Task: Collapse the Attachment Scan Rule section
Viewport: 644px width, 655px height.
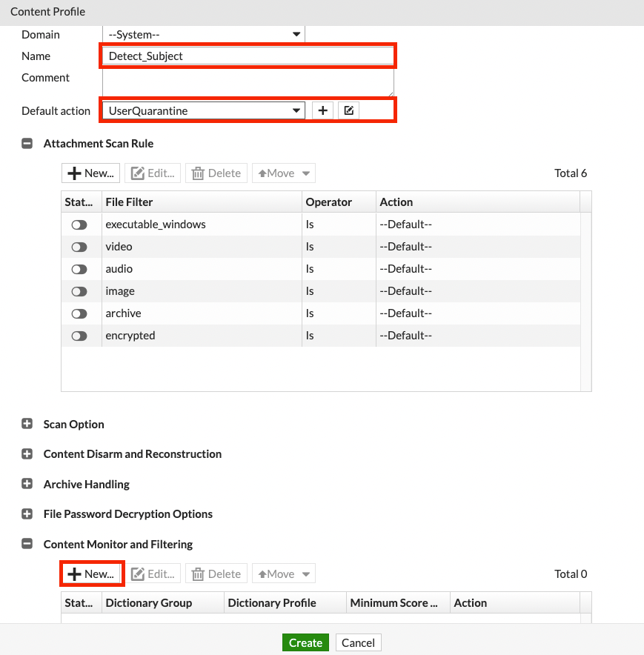Action: pyautogui.click(x=27, y=144)
